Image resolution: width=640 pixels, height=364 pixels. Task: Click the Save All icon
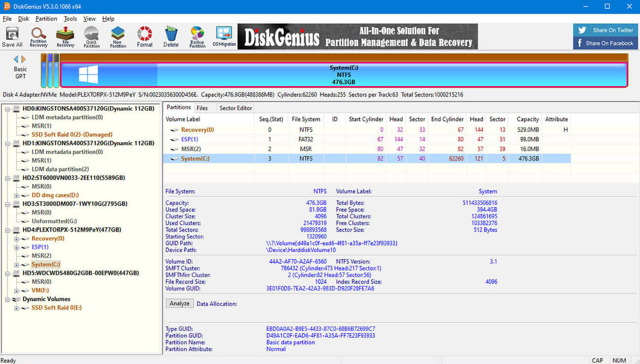pyautogui.click(x=12, y=36)
